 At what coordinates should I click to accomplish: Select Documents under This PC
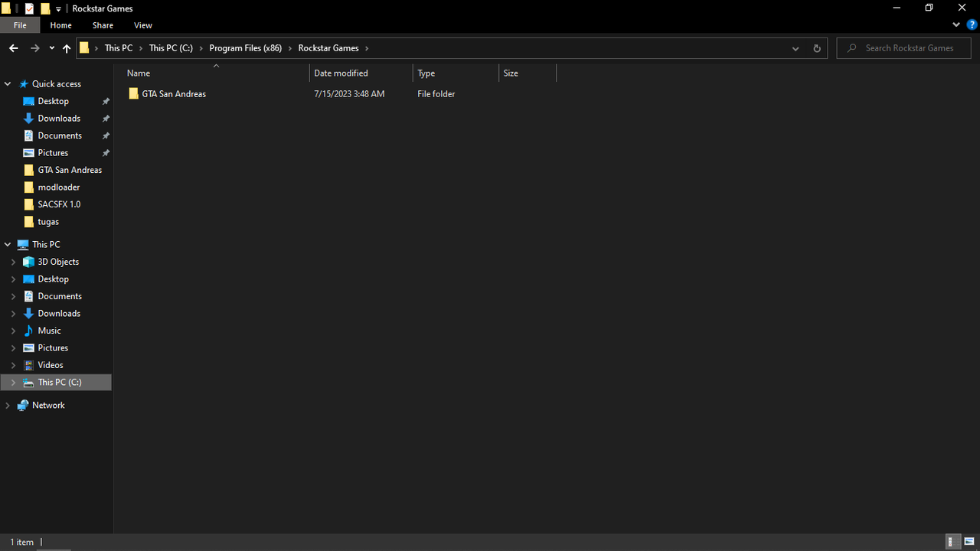(60, 296)
